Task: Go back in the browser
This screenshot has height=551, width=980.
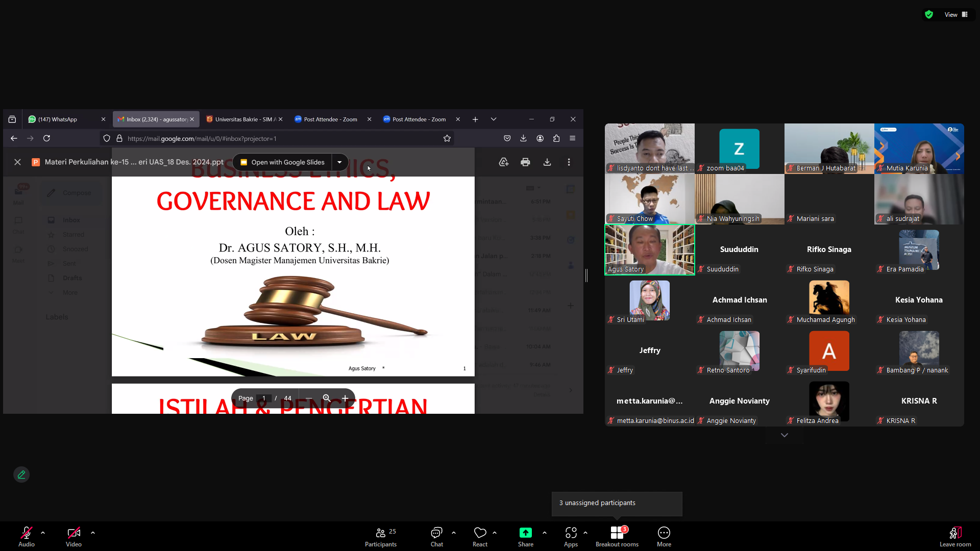Action: (14, 138)
